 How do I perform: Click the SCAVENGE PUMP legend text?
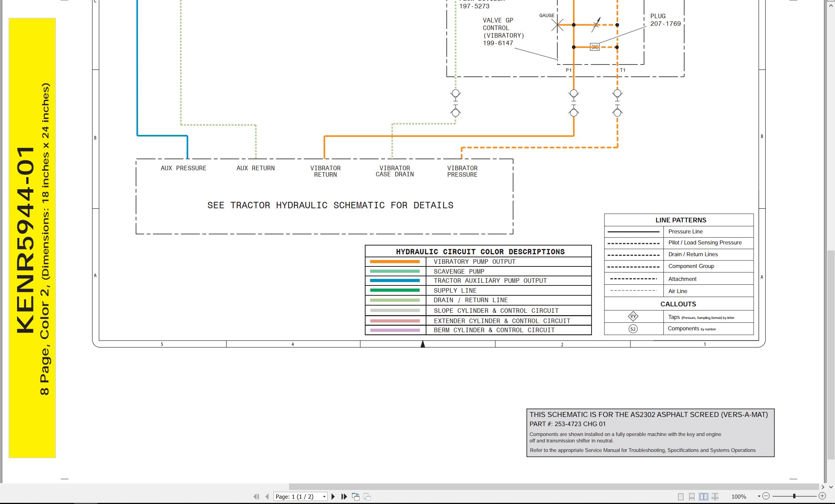click(459, 271)
